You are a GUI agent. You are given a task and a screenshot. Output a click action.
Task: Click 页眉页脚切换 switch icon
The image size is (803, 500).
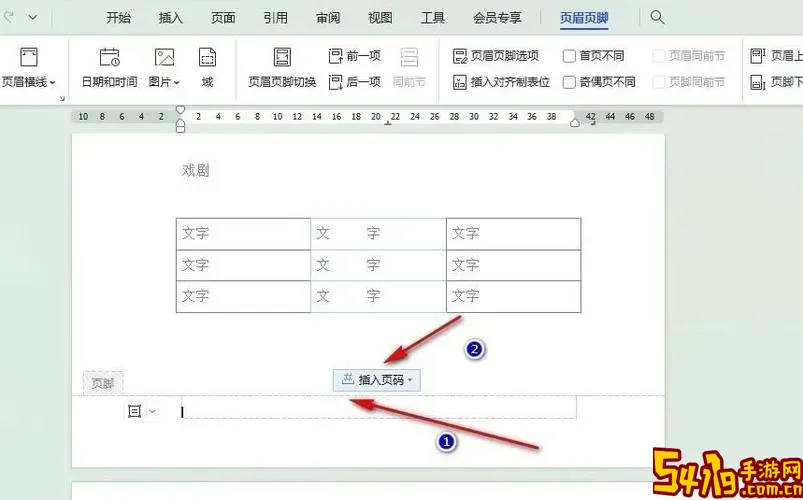[282, 57]
